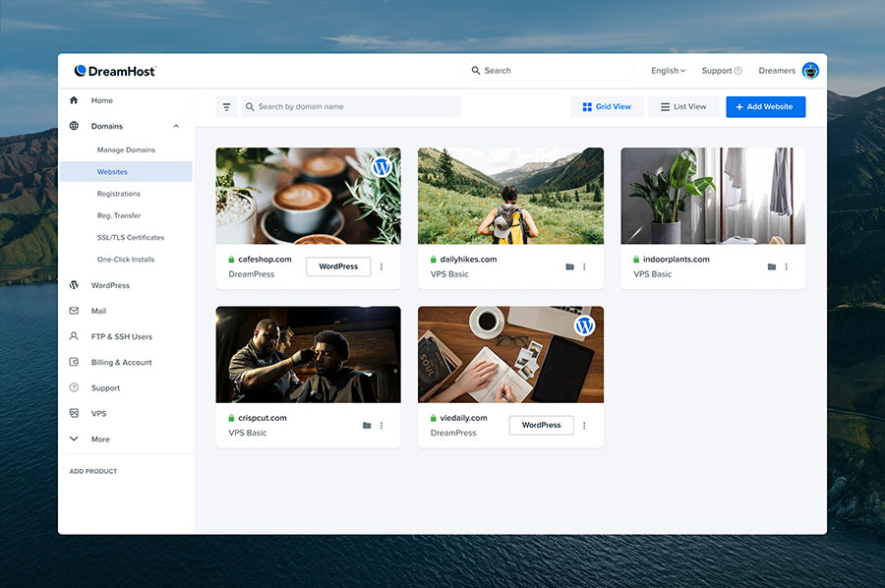This screenshot has height=588, width=885.
Task: Click the Add Website button
Action: pyautogui.click(x=765, y=107)
